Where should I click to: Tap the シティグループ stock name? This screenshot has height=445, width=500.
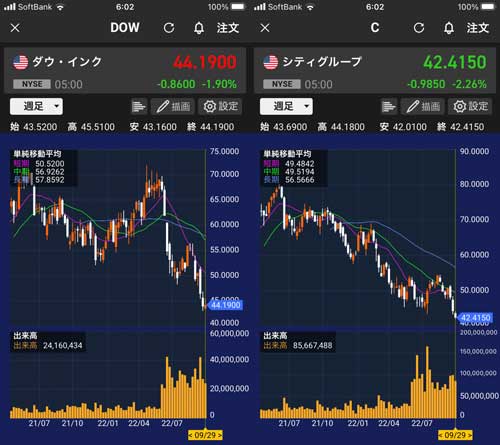click(322, 62)
